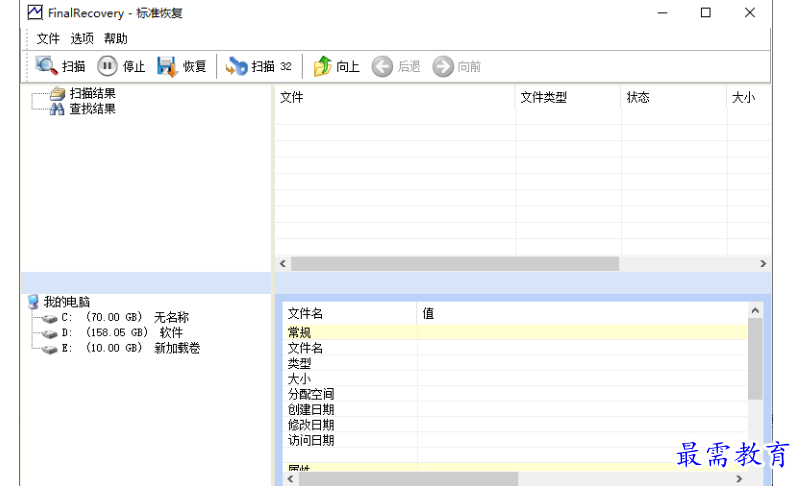Click the properties panel vertical scrollbar thumb
798x486 pixels.
coord(755,359)
